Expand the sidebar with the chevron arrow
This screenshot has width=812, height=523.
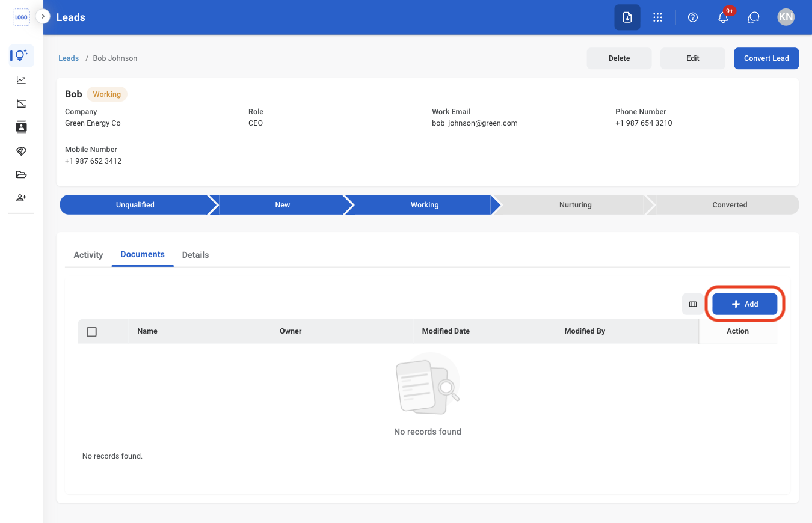point(43,17)
